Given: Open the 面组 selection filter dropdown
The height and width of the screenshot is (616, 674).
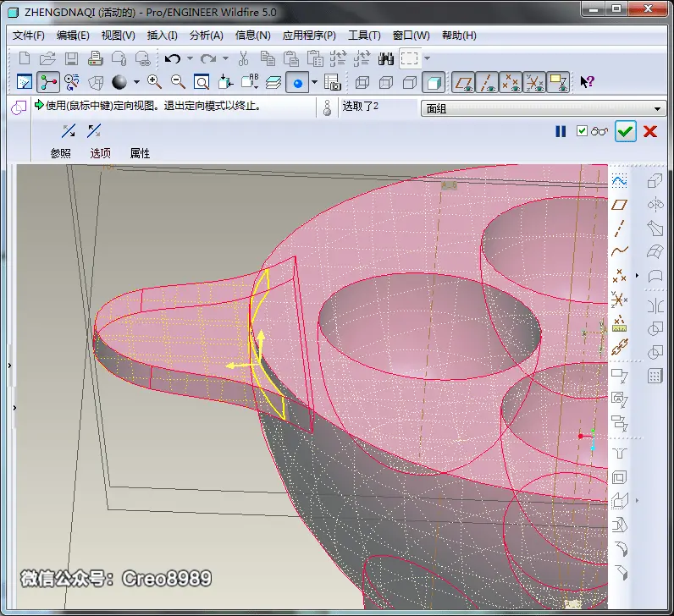Looking at the screenshot, I should coord(544,108).
